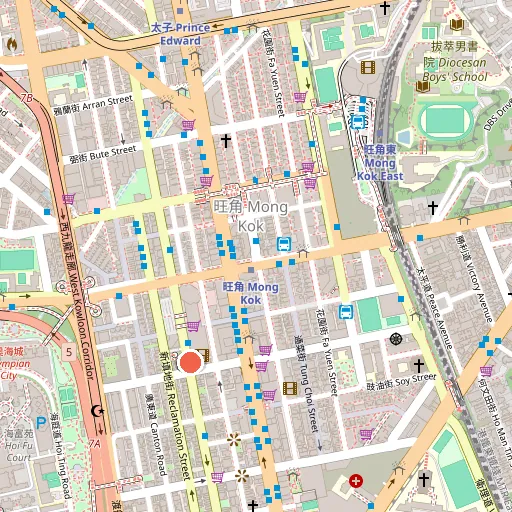Click the blue parking P icon
Screen dimensions: 512x512
[41, 423]
